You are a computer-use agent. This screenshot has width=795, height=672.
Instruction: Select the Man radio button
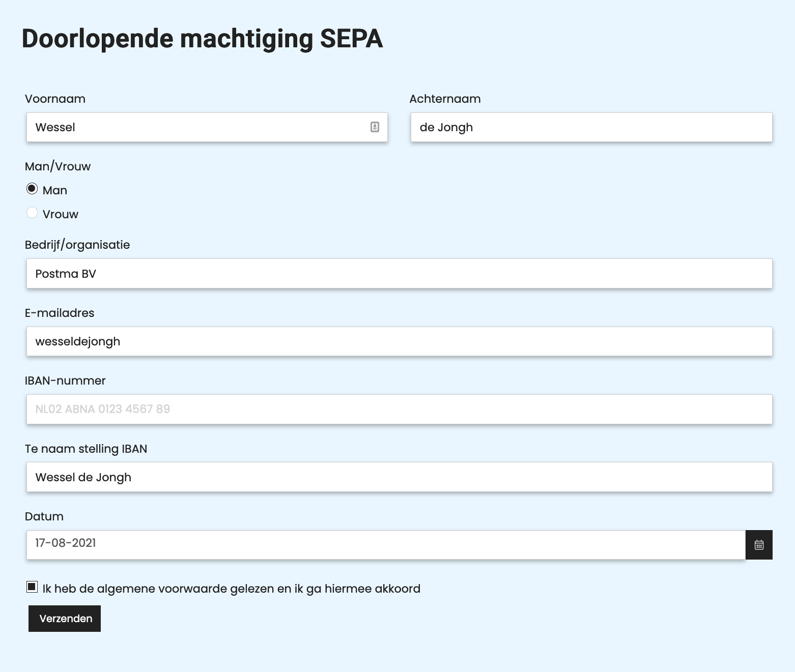[32, 189]
